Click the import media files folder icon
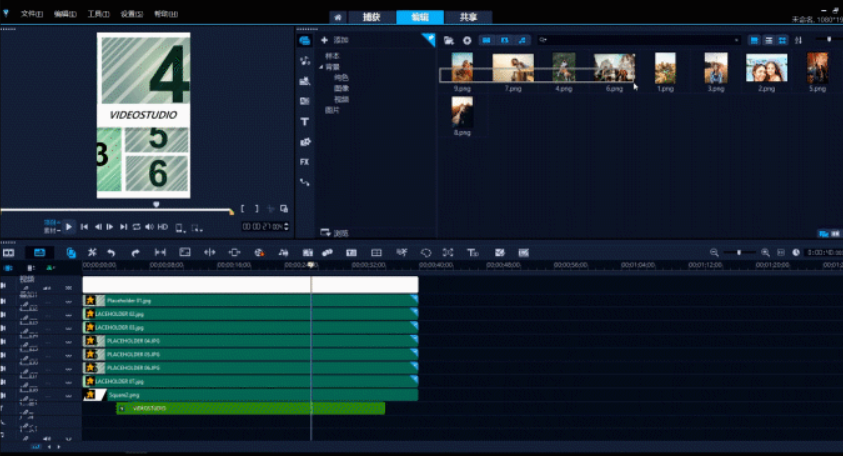This screenshot has width=843, height=456. click(x=449, y=40)
